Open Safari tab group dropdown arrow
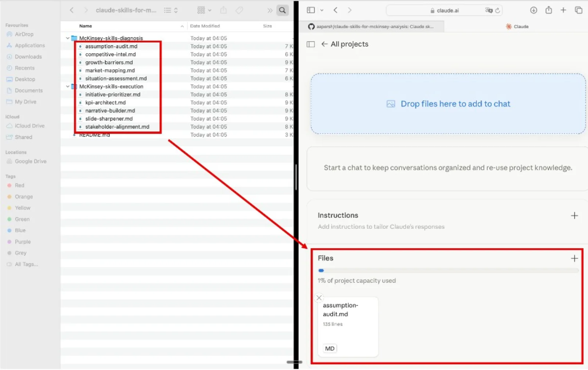This screenshot has width=588, height=370. coord(322,10)
